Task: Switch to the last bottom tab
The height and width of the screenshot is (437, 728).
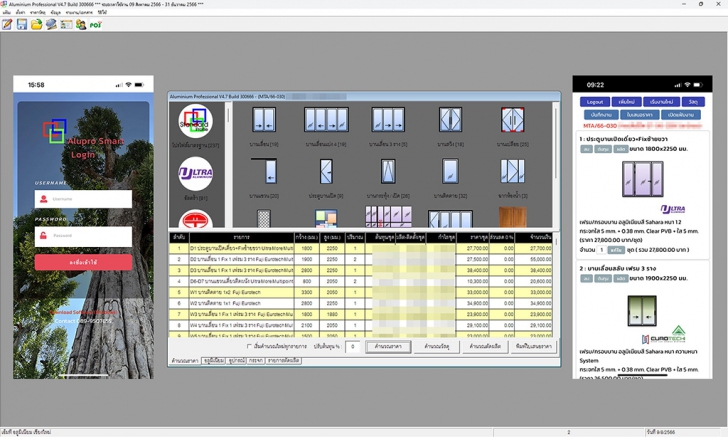Action: coord(284,360)
